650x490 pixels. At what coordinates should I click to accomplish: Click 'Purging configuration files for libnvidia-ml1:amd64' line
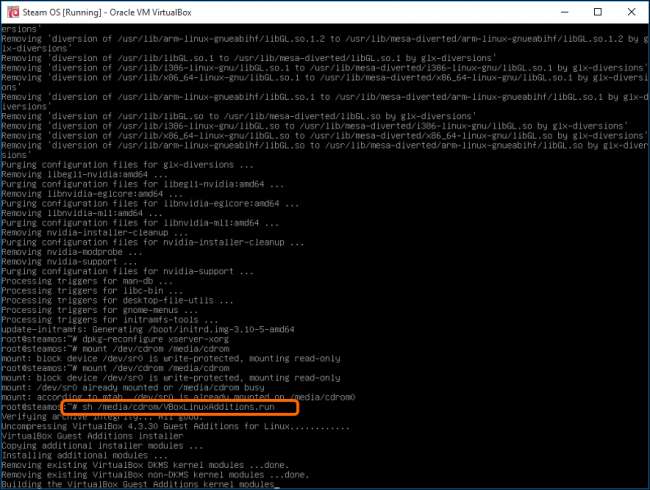click(x=140, y=223)
